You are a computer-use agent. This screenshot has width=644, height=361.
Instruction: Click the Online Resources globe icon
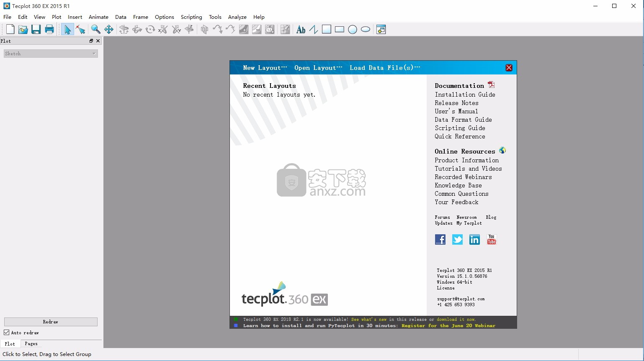click(502, 150)
